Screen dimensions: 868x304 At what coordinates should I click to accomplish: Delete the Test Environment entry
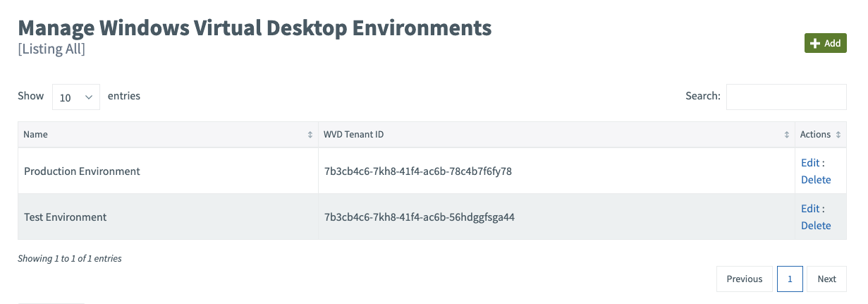pyautogui.click(x=816, y=226)
